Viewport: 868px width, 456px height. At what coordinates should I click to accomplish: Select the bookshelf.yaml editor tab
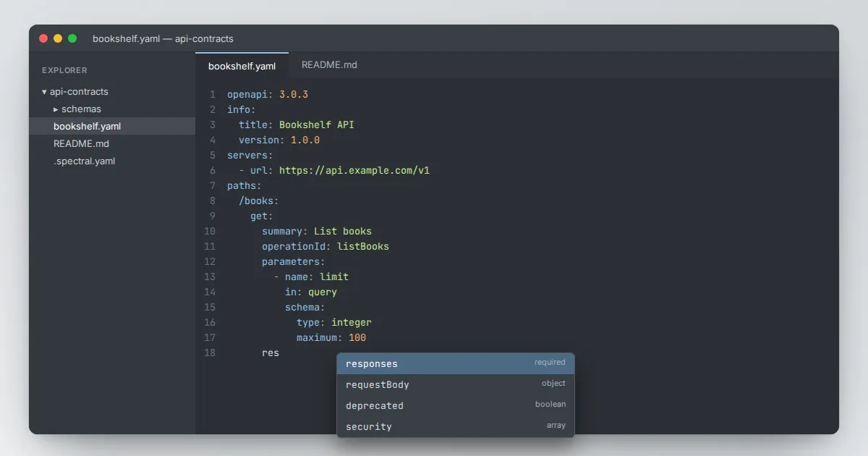(x=242, y=66)
